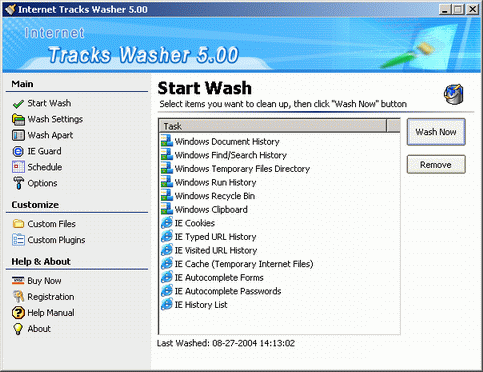Viewport: 483px width, 372px height.
Task: Open the Start Wash page link
Action: pos(49,103)
